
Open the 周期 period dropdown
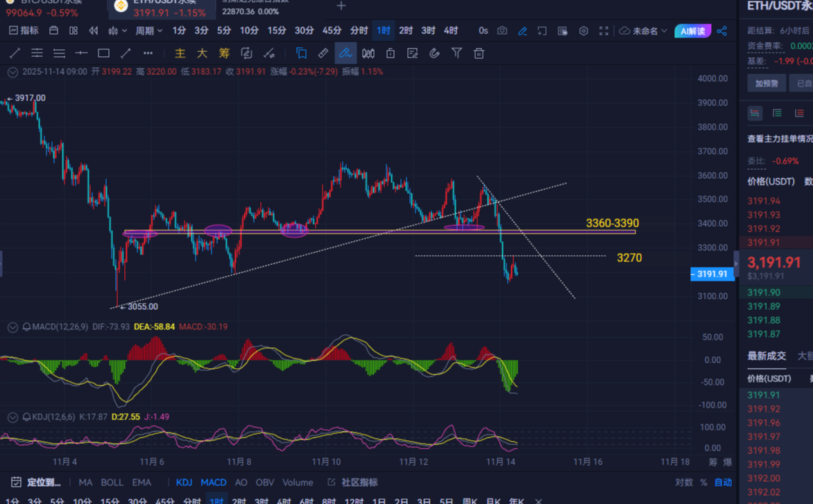tap(144, 31)
